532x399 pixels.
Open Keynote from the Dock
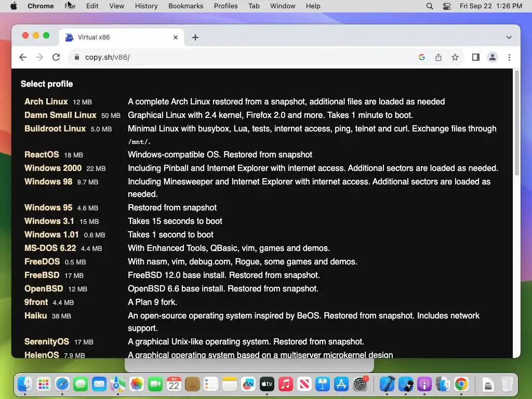pyautogui.click(x=322, y=384)
